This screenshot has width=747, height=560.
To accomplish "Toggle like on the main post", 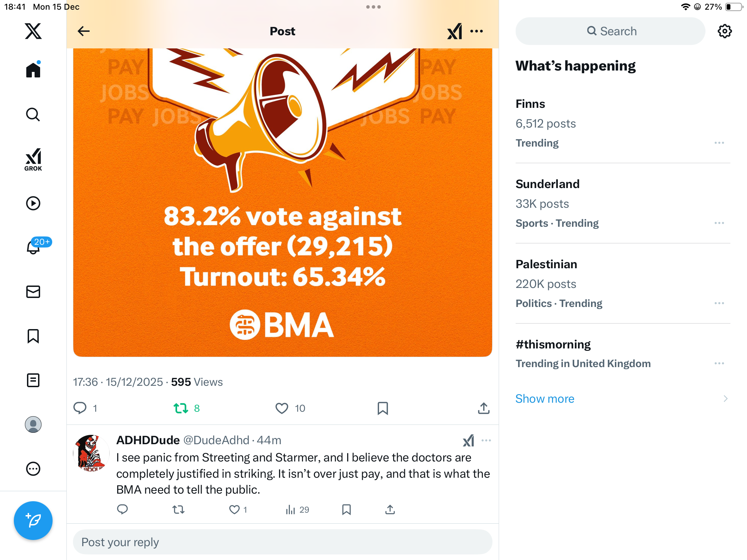I will click(x=282, y=408).
